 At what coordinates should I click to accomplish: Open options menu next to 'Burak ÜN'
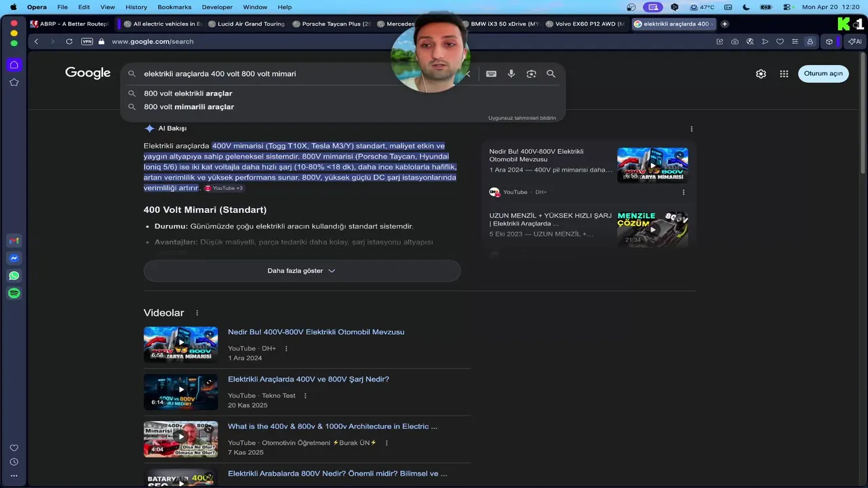(387, 443)
